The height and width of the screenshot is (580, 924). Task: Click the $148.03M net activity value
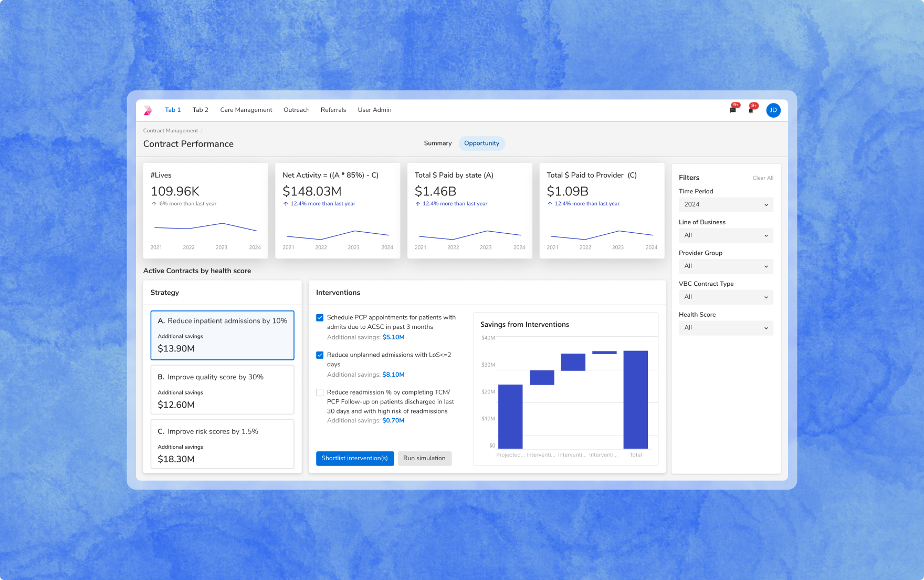[x=312, y=192]
